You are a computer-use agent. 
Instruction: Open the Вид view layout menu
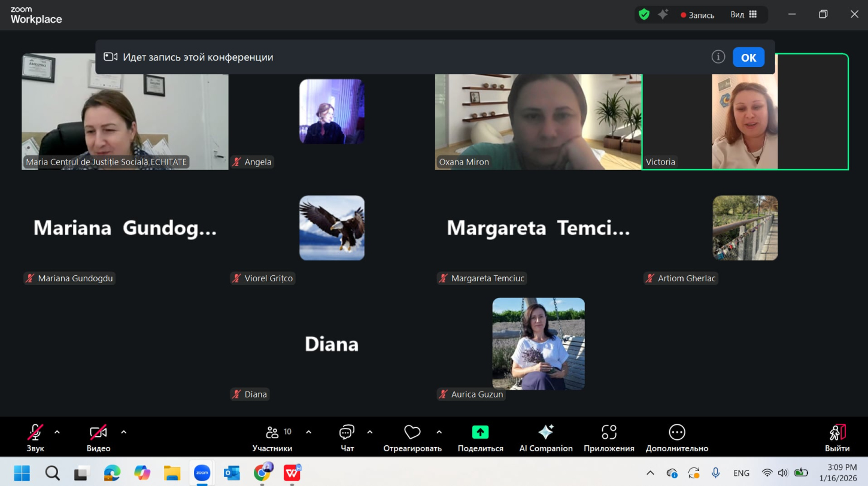744,14
